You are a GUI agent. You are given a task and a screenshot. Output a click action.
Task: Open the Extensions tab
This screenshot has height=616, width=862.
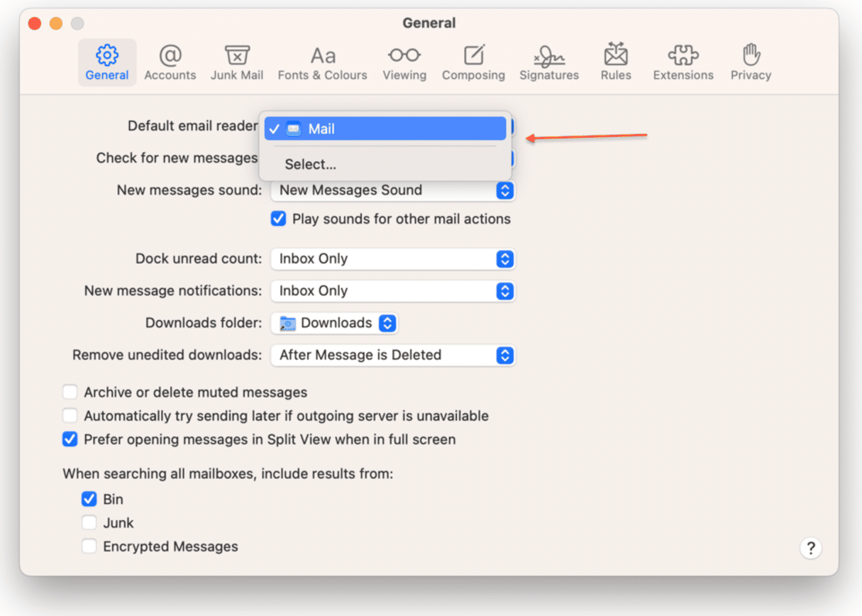coord(683,62)
